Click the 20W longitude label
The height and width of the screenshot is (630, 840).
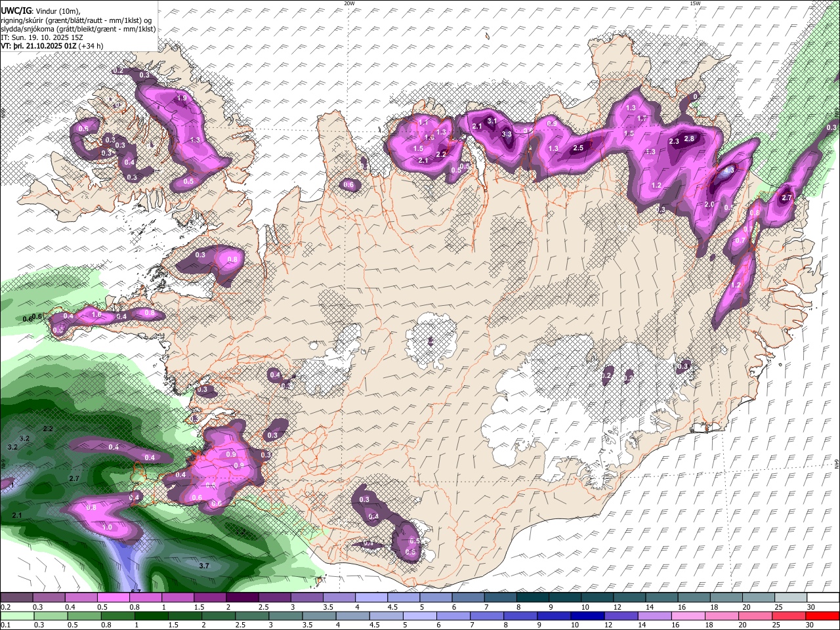click(349, 3)
